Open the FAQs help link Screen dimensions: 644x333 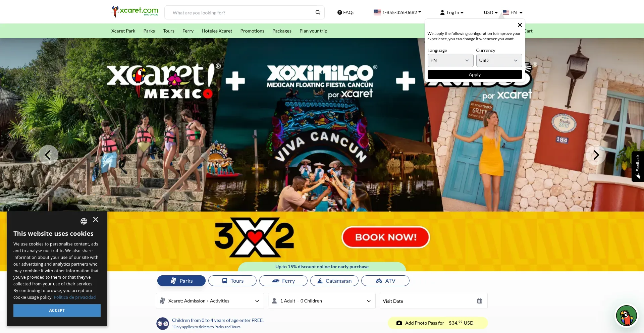click(x=346, y=12)
